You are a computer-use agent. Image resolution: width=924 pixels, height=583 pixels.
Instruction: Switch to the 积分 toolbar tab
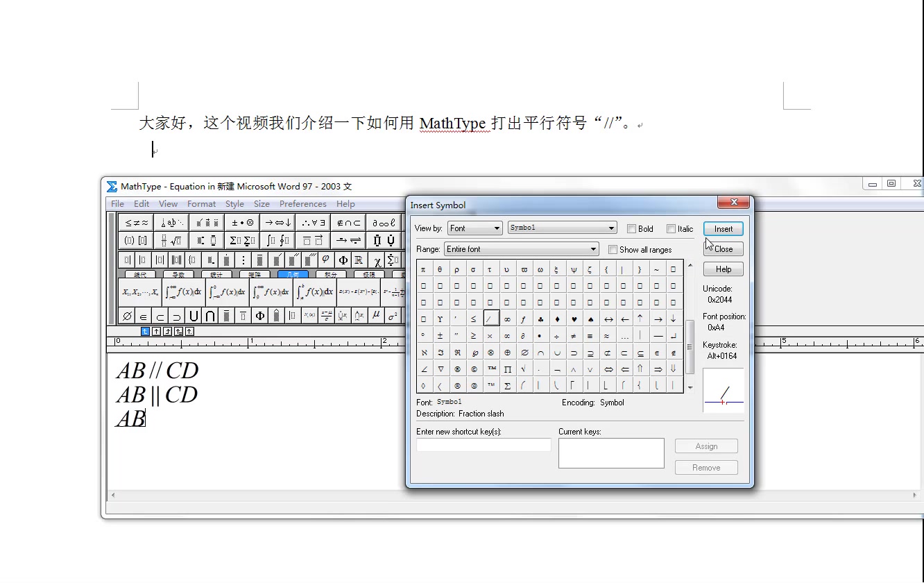[331, 275]
